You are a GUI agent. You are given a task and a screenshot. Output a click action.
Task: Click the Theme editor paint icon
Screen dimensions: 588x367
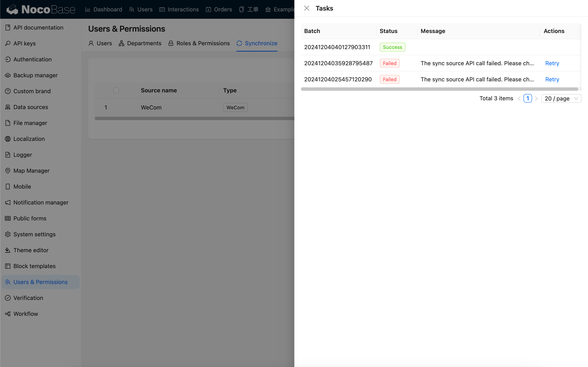[x=8, y=250]
